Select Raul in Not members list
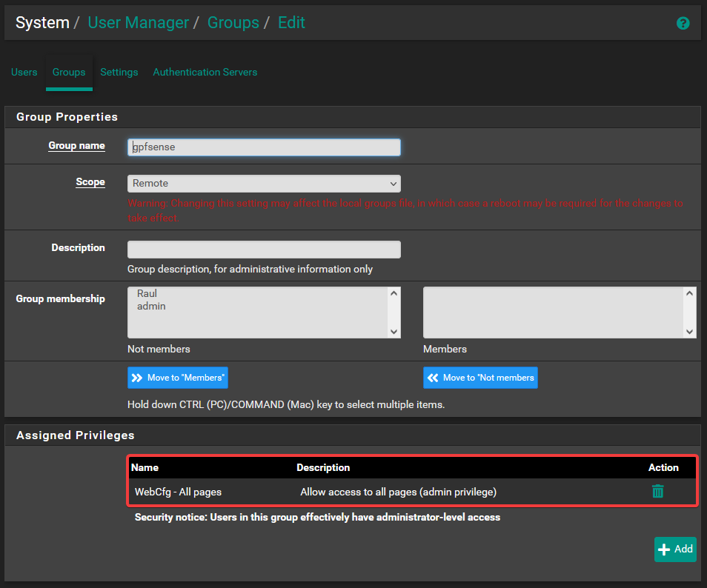Viewport: 707px width, 588px height. [x=147, y=294]
